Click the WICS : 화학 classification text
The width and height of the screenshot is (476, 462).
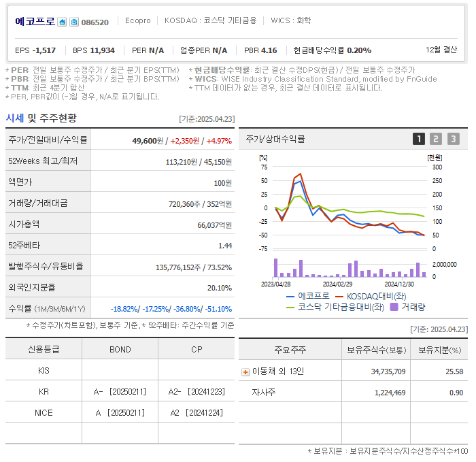click(x=291, y=20)
